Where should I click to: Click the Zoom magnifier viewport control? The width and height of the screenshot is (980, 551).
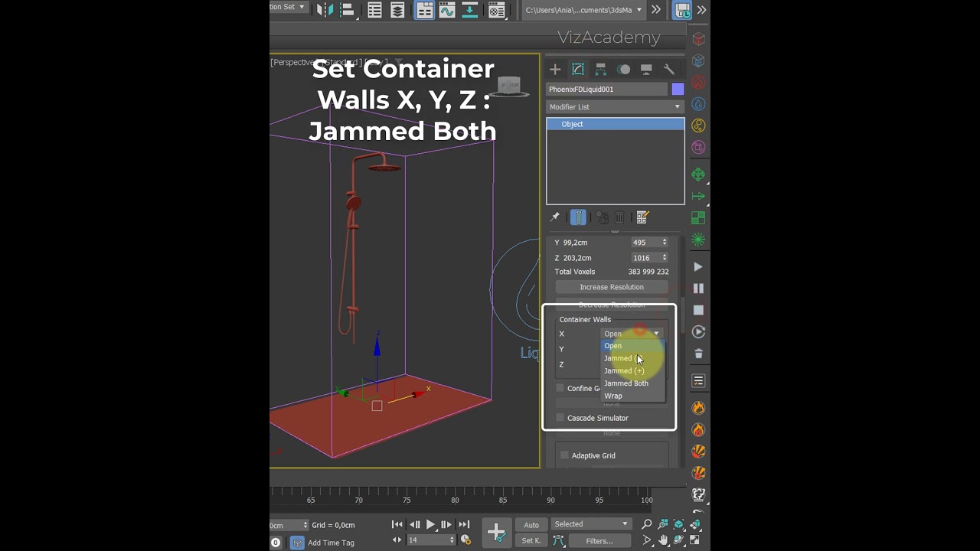click(647, 524)
